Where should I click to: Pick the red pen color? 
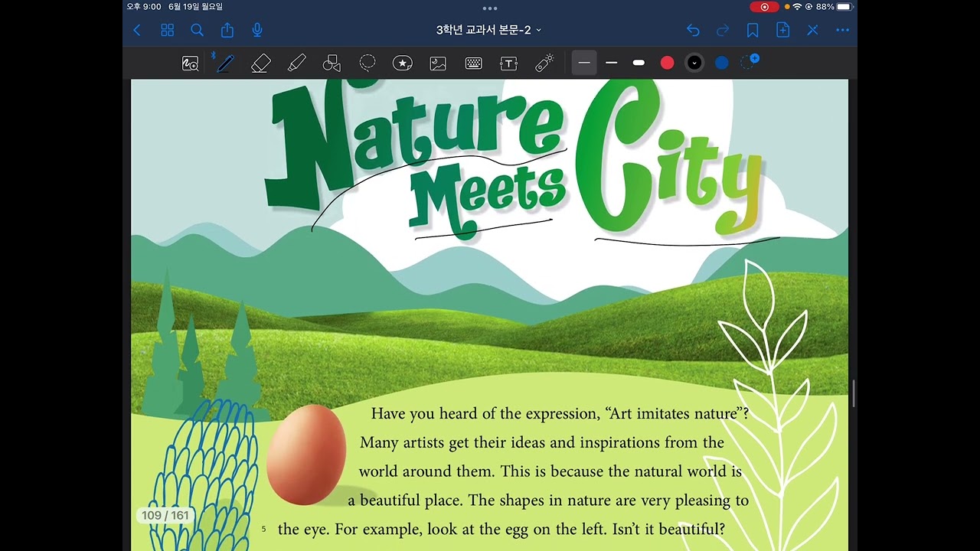pos(667,63)
